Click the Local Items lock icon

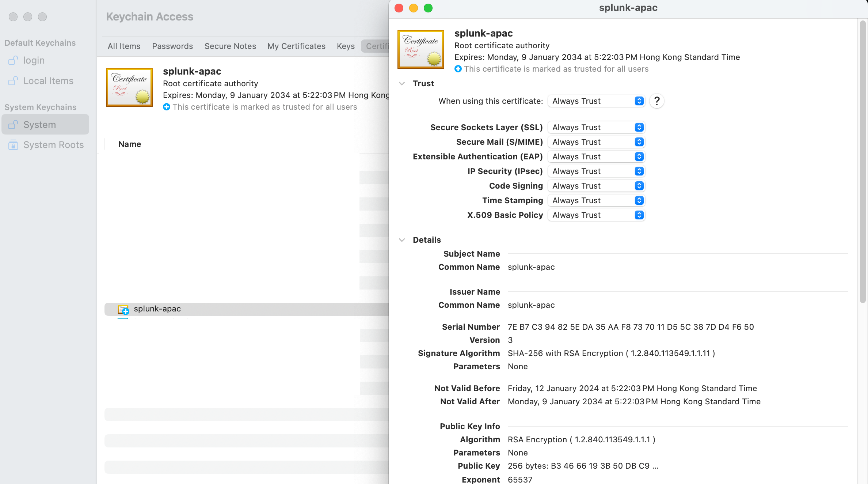tap(13, 81)
